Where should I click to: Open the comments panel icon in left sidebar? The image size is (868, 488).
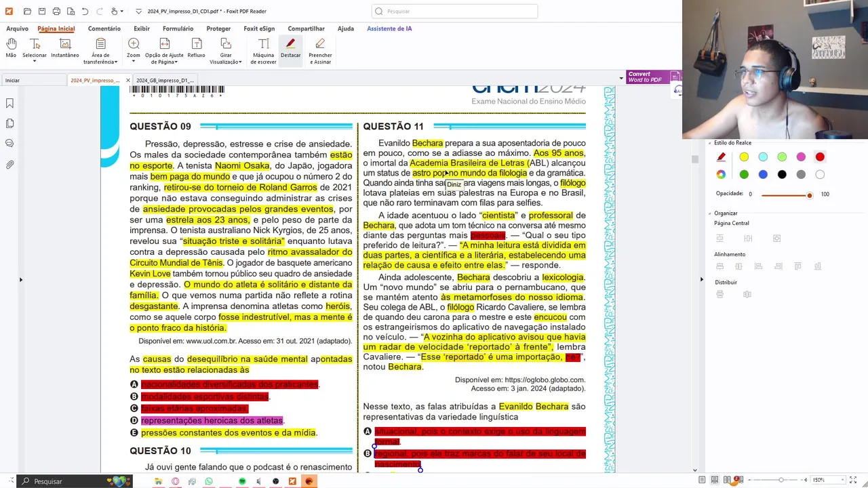coord(9,144)
